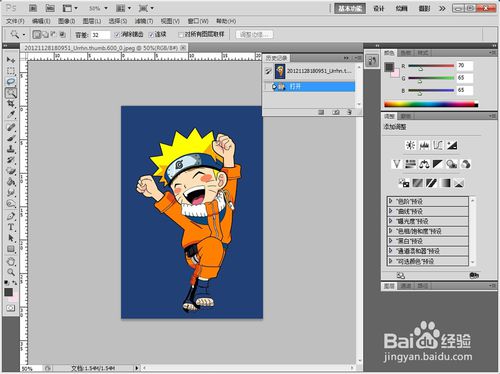
Task: Select the History Brush tool
Action: (11, 160)
